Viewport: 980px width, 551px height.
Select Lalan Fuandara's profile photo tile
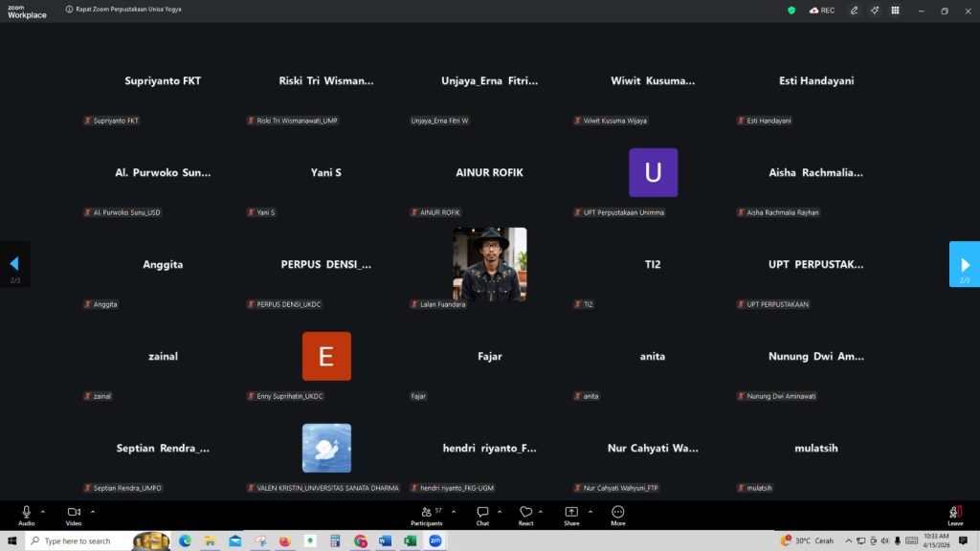pos(489,263)
